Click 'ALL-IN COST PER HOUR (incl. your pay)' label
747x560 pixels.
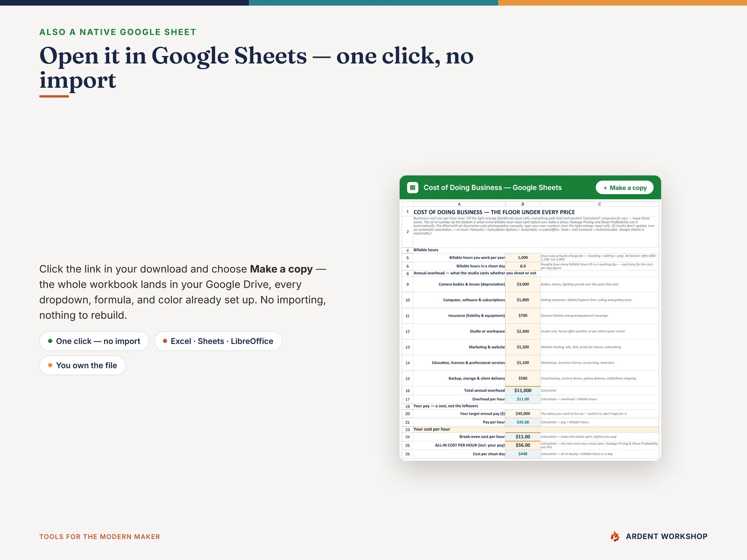pos(470,445)
